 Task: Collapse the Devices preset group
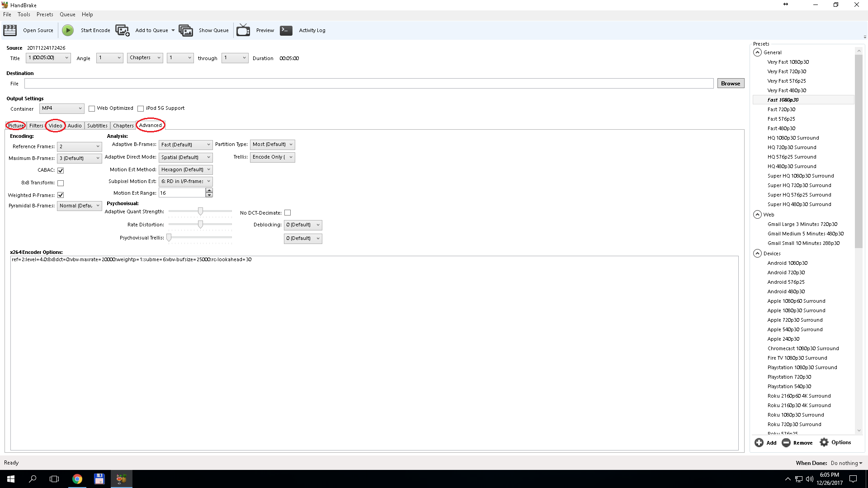758,253
